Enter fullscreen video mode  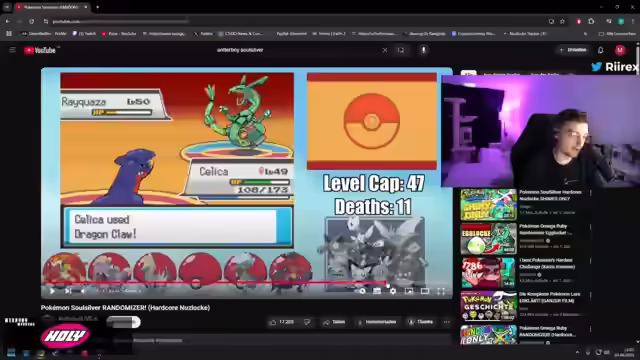coord(441,291)
